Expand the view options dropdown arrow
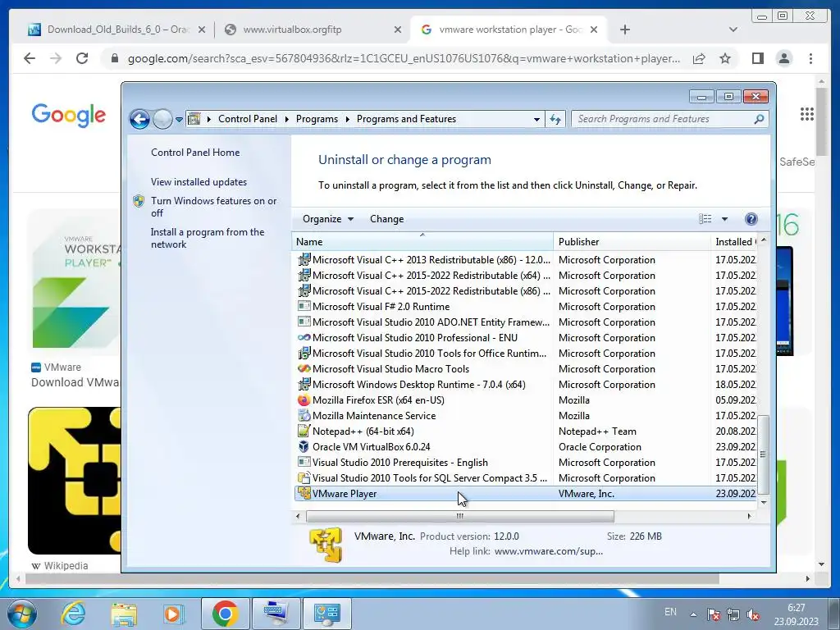The height and width of the screenshot is (630, 840). coord(724,218)
